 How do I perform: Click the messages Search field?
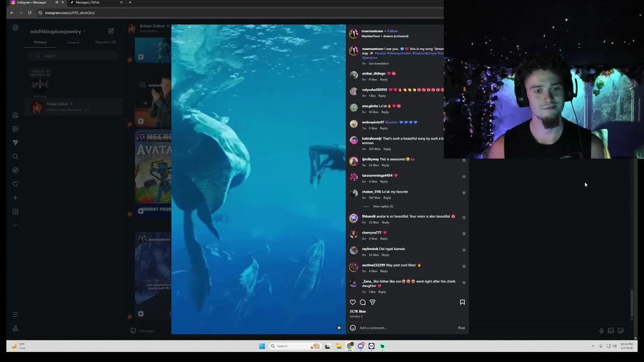[x=73, y=56]
